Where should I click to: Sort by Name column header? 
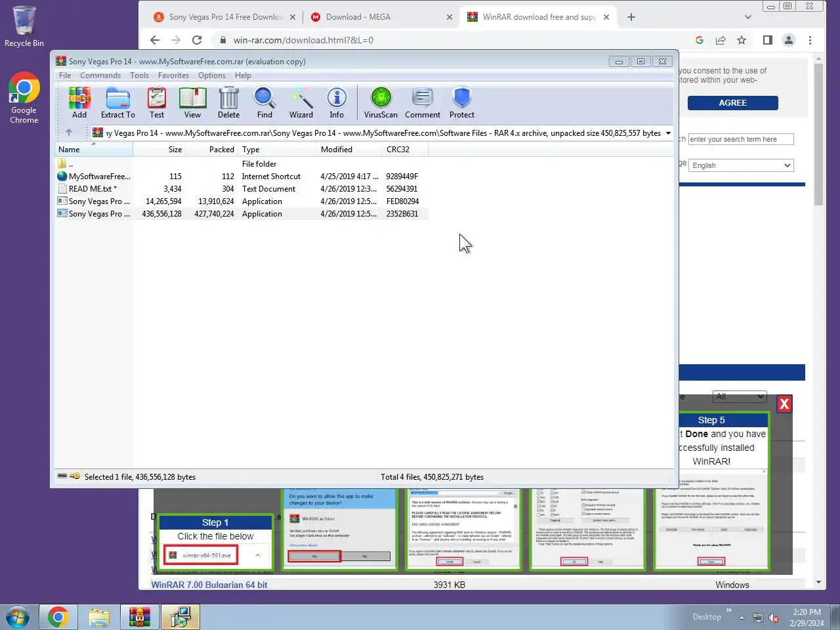coord(94,150)
